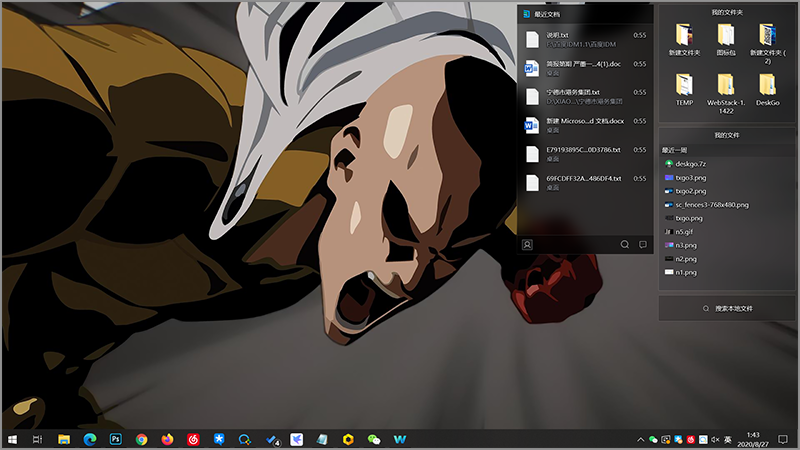Open the Windows Start menu
The width and height of the screenshot is (800, 450).
(12, 439)
